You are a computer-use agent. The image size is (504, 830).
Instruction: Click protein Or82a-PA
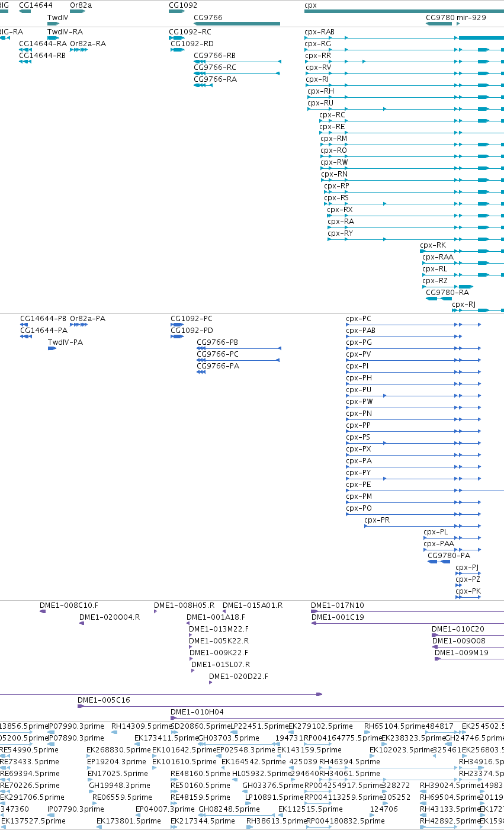click(x=88, y=319)
